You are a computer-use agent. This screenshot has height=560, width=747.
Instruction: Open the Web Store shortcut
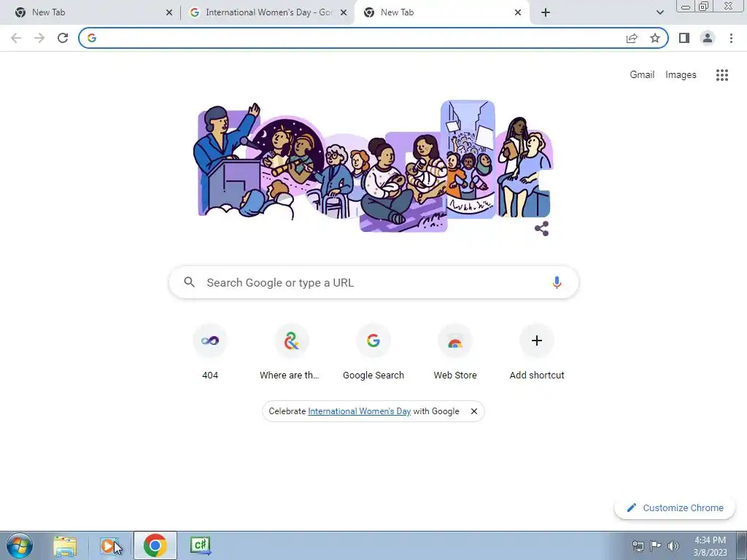coord(455,352)
